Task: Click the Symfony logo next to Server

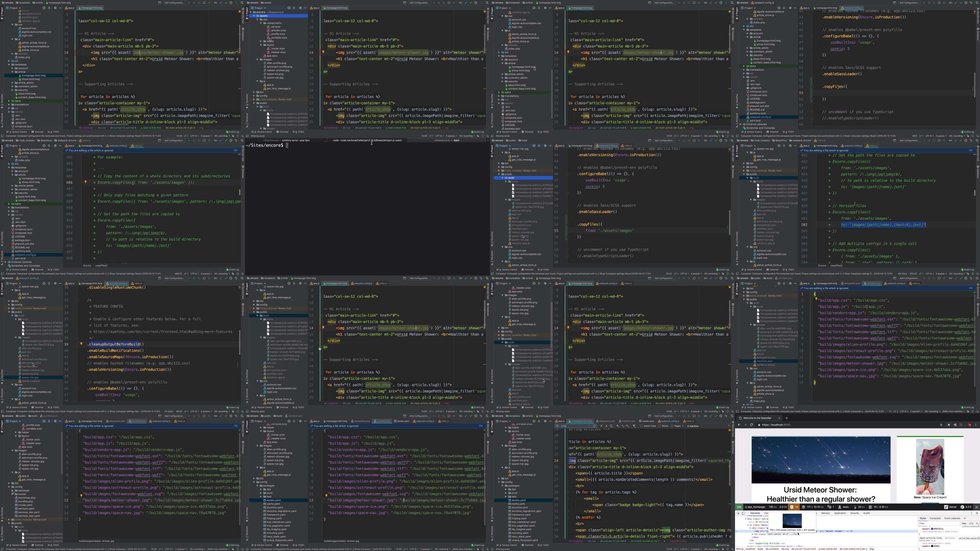Action: pos(946,507)
